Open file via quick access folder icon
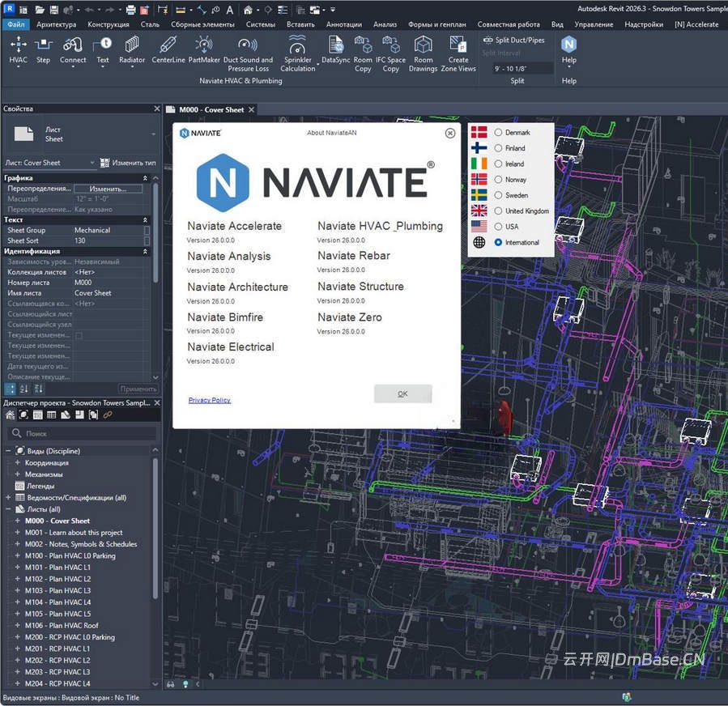The height and width of the screenshot is (706, 728). tap(40, 9)
